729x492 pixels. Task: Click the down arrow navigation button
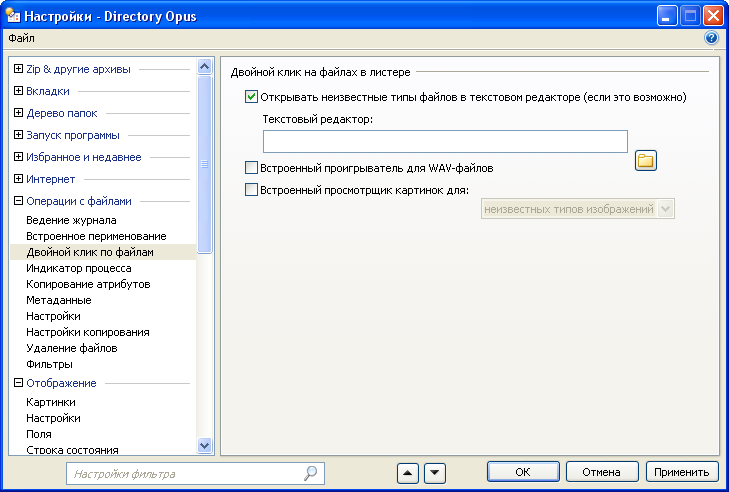click(435, 473)
